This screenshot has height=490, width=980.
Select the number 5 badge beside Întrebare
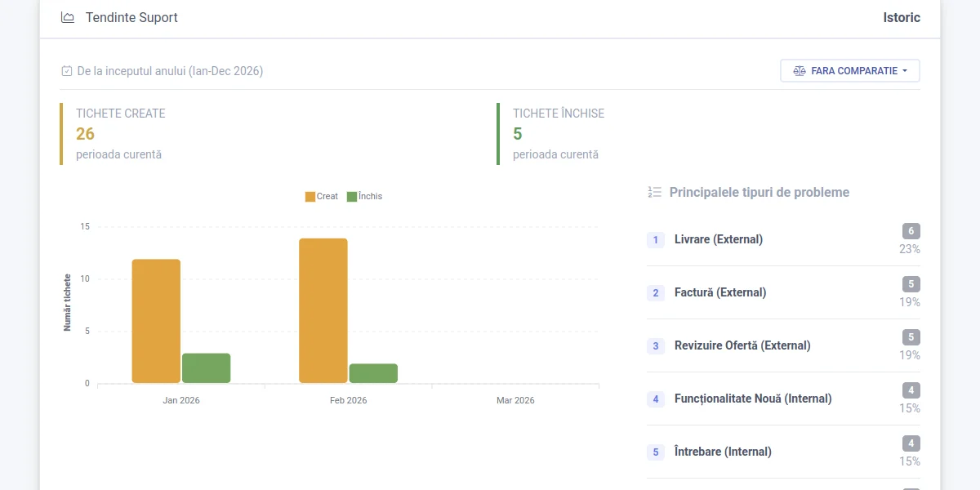[x=655, y=452]
